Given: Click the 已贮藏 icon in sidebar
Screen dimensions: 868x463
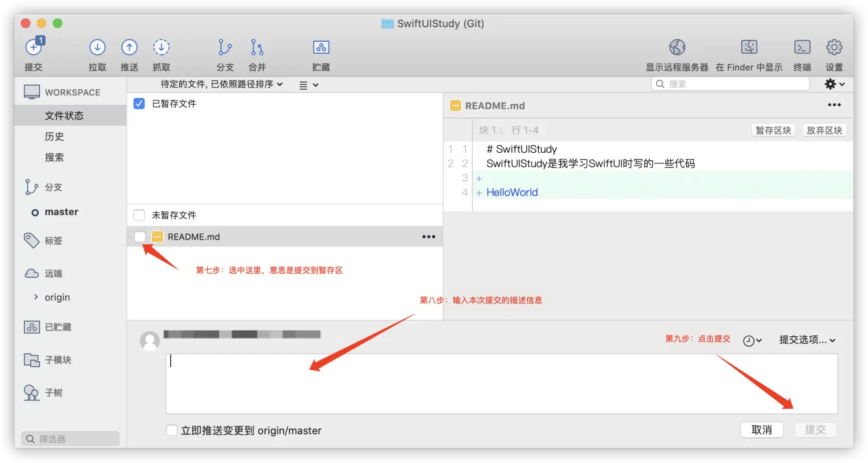Looking at the screenshot, I should tap(32, 327).
